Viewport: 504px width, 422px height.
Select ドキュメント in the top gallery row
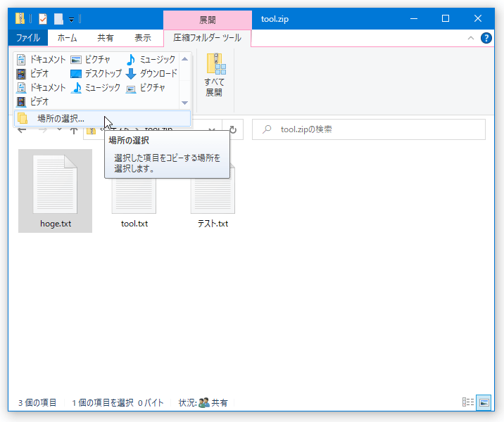[41, 59]
